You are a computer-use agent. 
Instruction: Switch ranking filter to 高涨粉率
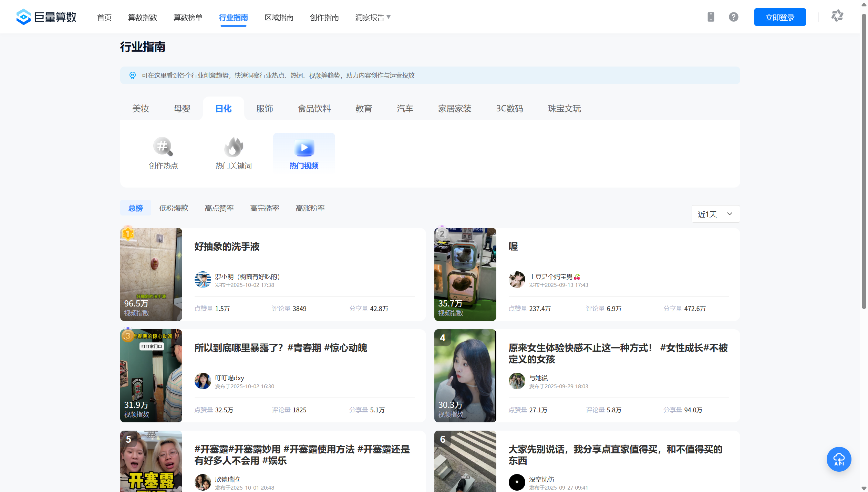coord(310,208)
